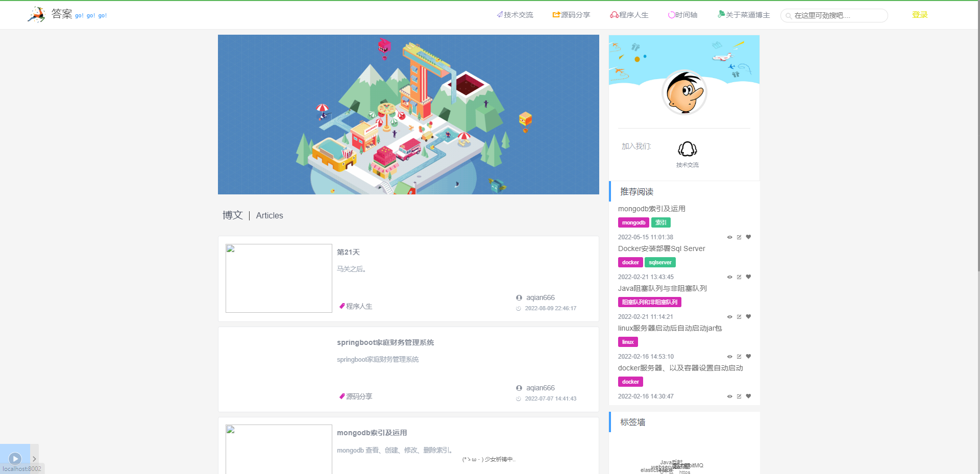Click the docker tag beside sqlserver

(630, 262)
